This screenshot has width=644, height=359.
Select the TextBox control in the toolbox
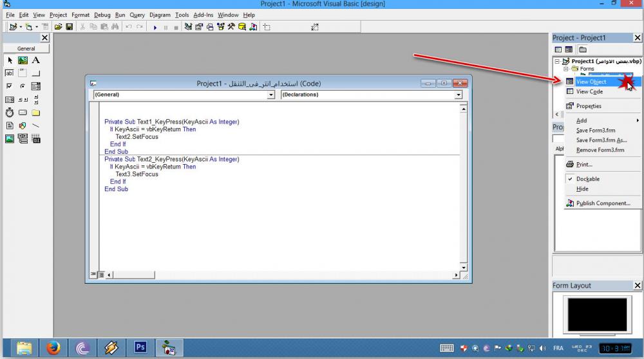[10, 73]
